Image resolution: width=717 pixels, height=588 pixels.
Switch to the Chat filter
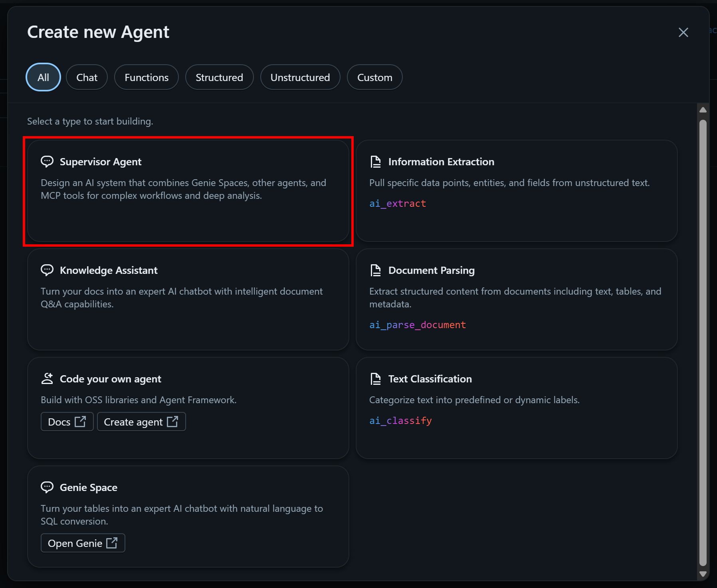pos(87,77)
